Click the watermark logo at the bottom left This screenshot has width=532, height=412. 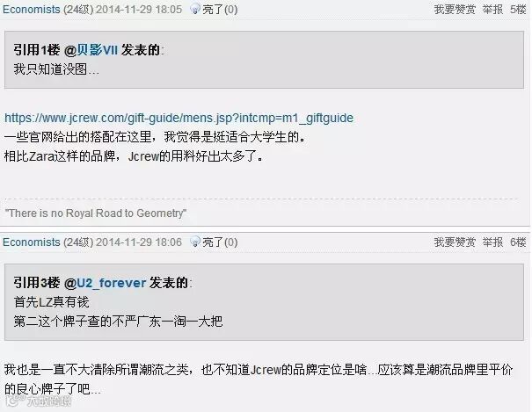39,401
